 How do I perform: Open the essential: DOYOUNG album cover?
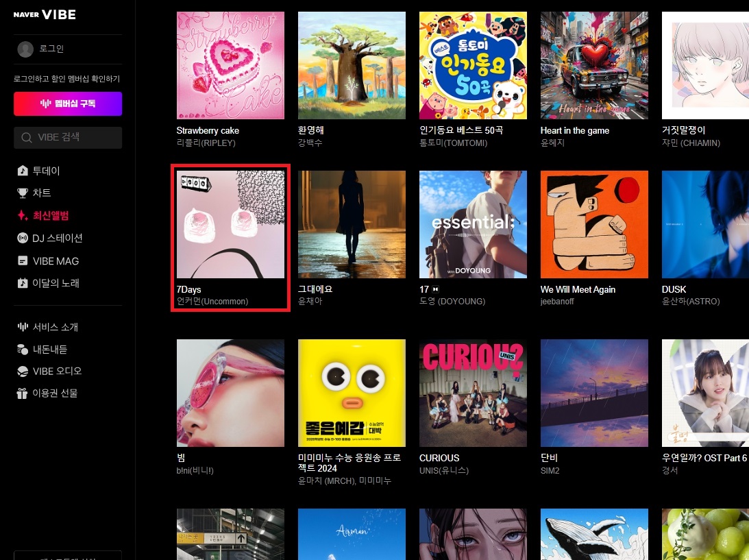[473, 225]
